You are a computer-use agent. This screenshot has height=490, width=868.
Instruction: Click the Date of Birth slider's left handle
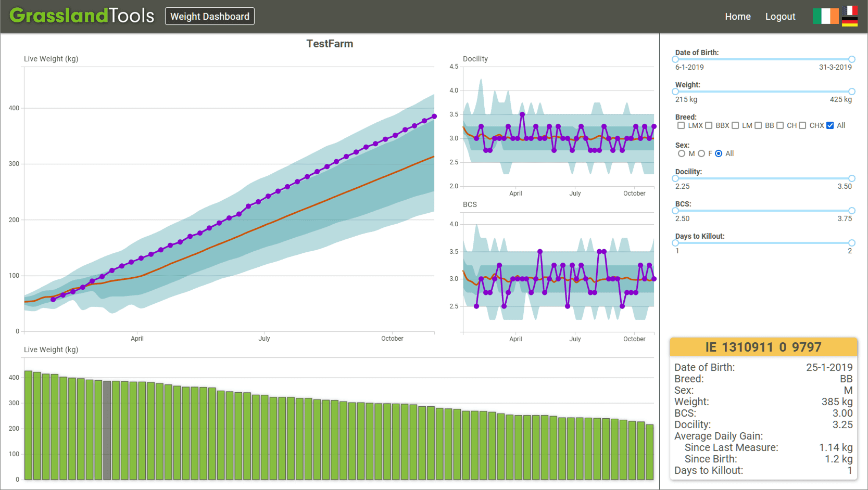click(x=675, y=59)
